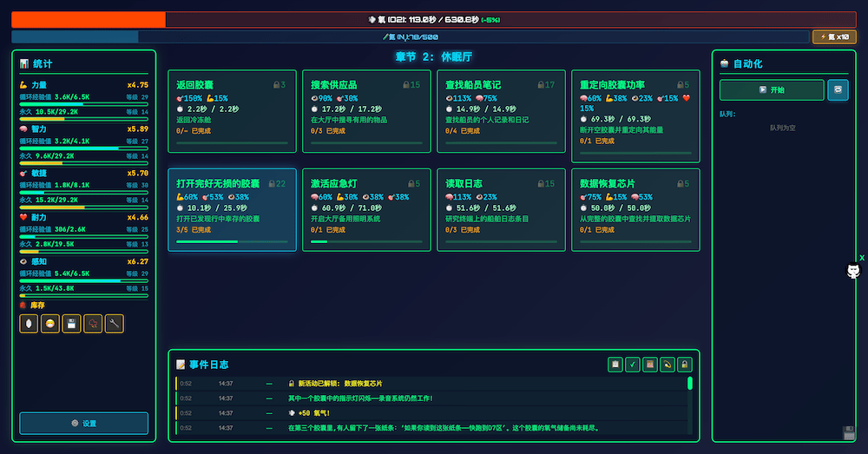This screenshot has width=868, height=454.
Task: Toggle the nitrogen x10 boost button
Action: [833, 36]
